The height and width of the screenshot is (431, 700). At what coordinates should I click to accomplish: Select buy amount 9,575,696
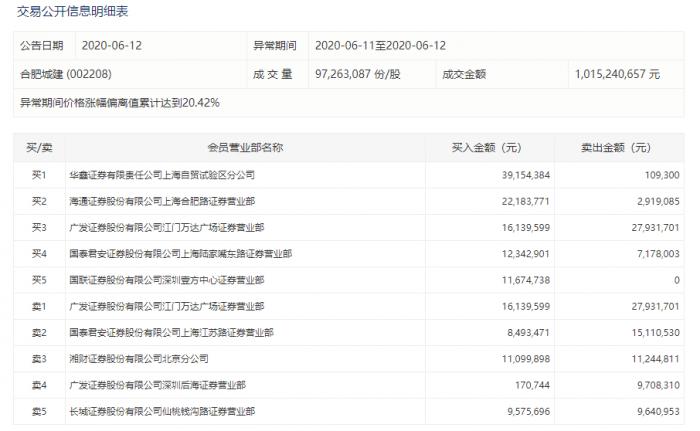click(528, 411)
